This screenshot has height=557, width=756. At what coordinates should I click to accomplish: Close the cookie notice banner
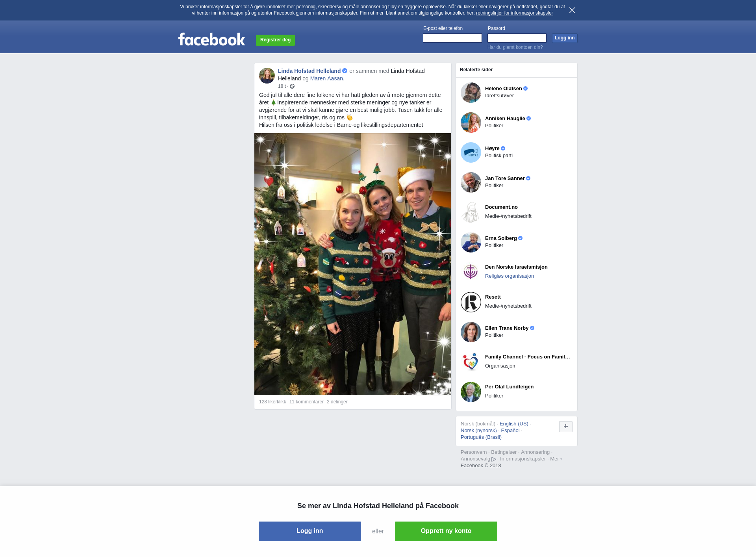572,10
